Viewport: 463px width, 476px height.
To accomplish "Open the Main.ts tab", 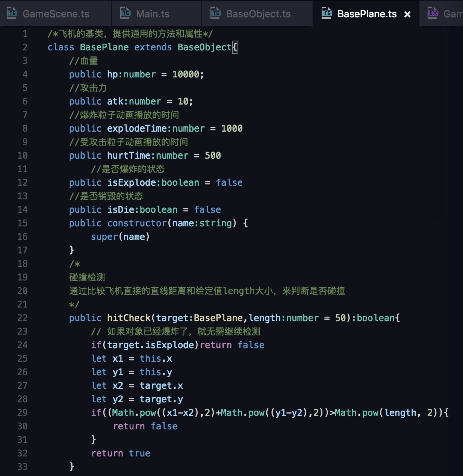I will coord(153,14).
